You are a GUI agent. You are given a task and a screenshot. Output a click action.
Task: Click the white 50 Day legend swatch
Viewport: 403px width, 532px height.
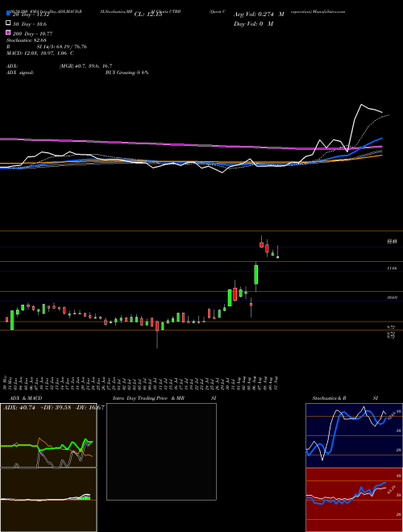point(8,23)
